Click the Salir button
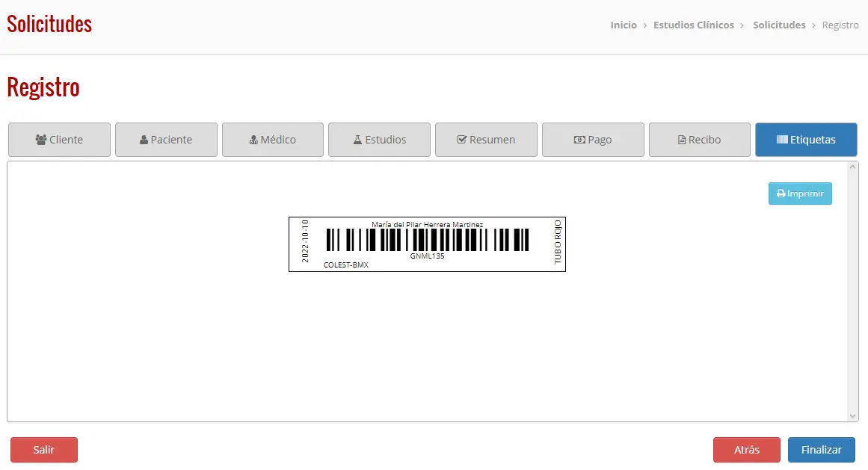 tap(43, 450)
